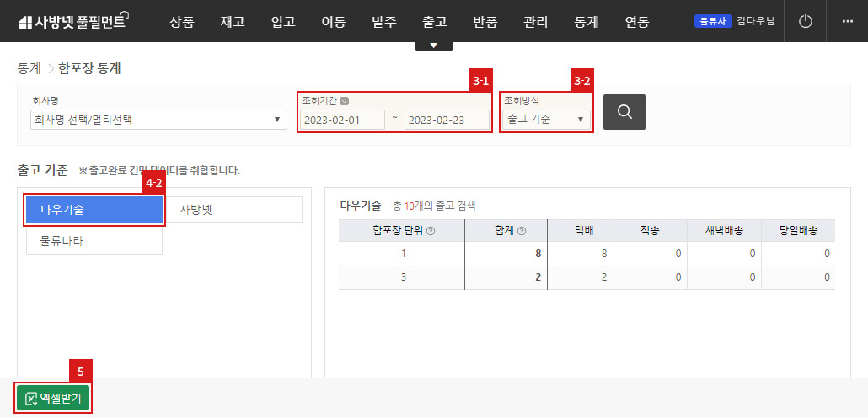Open the 발주 menu
Viewport: 868px width, 418px height.
click(x=383, y=22)
